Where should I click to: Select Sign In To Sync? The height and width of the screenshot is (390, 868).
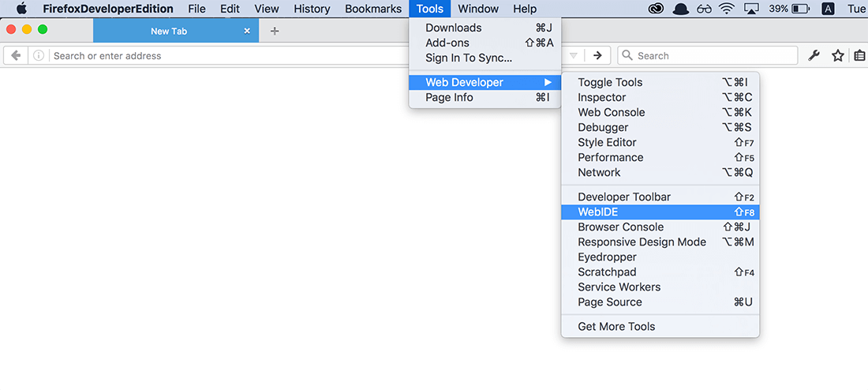point(485,58)
